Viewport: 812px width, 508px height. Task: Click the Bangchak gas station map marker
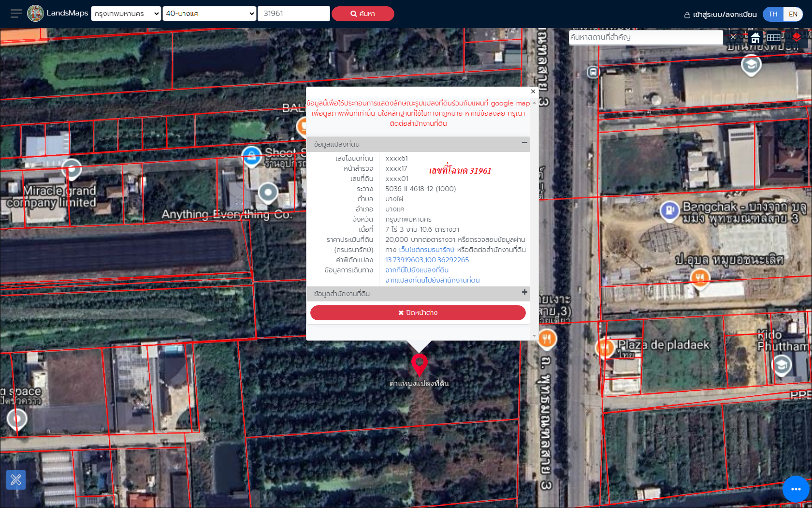coord(669,210)
